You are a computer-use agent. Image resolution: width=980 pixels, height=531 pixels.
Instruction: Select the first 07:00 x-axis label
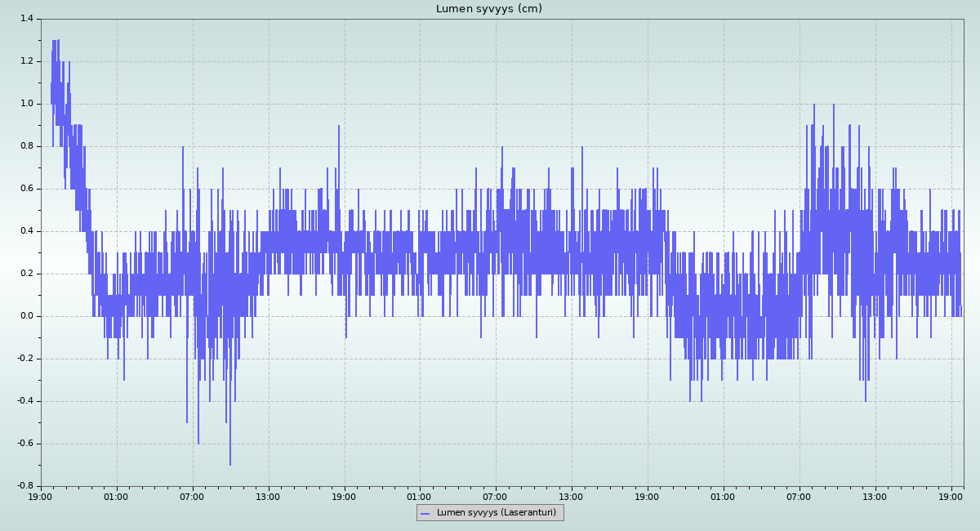(x=192, y=496)
